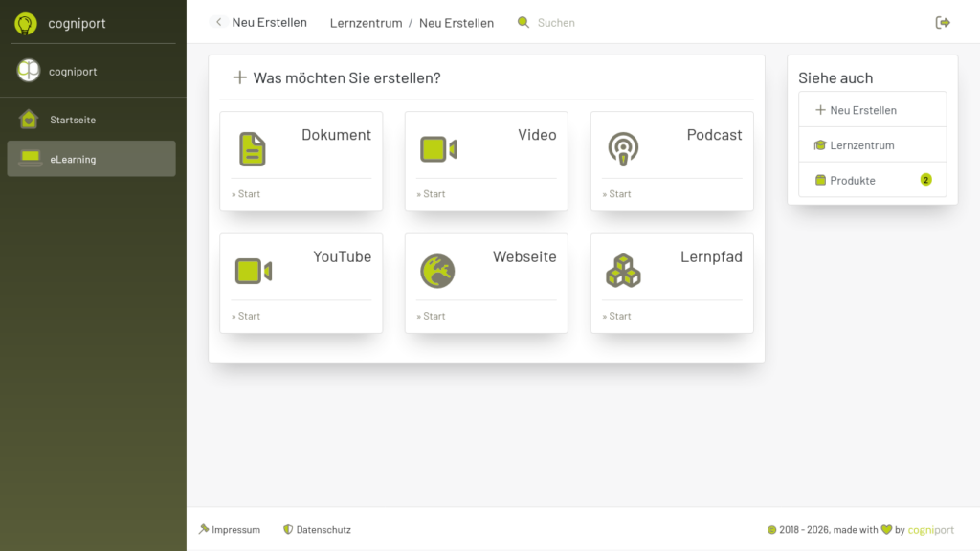This screenshot has height=551, width=980.
Task: Click Start under the Dokument card
Action: coord(246,194)
